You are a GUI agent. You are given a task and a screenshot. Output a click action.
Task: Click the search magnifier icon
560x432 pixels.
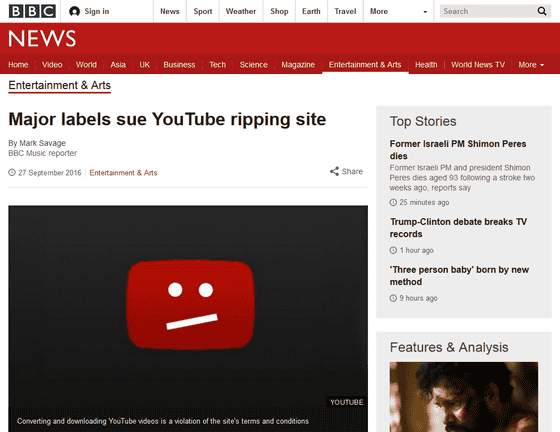pyautogui.click(x=542, y=11)
